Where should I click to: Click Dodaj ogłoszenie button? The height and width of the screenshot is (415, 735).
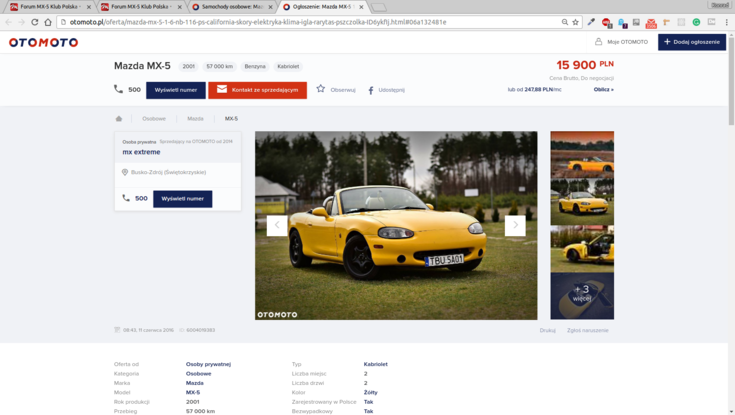[692, 42]
